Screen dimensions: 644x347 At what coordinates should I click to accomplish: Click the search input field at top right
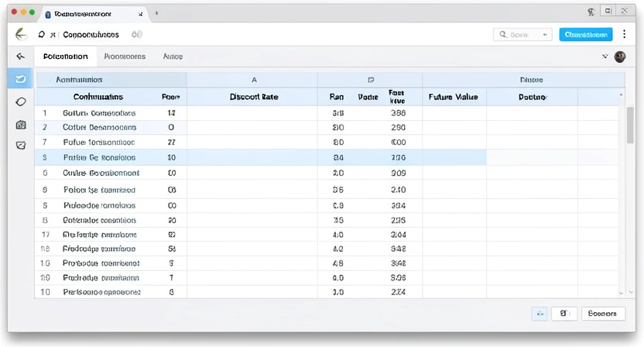[519, 34]
